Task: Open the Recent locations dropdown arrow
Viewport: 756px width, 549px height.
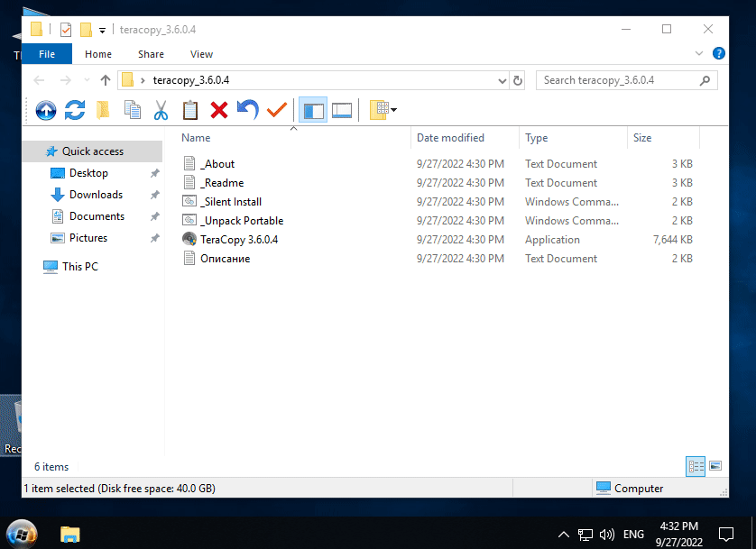Action: point(87,80)
